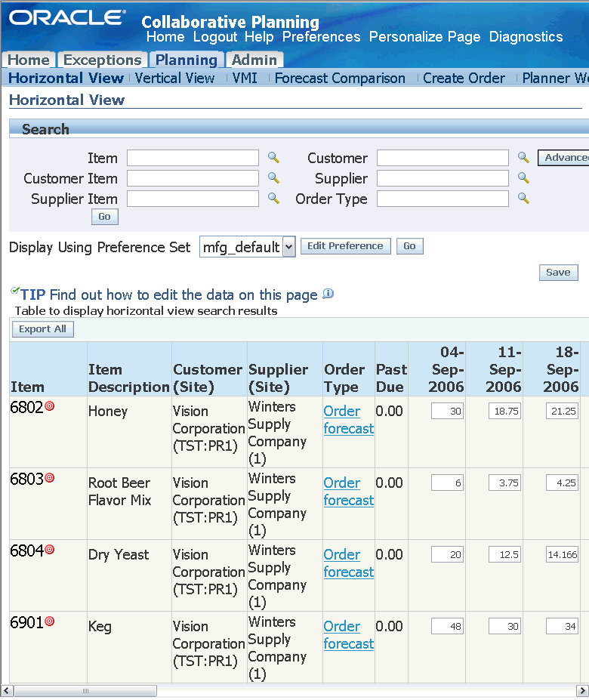Screen dimensions: 589x700
Task: Edit Root Beer quantity 3.75 field
Action: [x=504, y=483]
